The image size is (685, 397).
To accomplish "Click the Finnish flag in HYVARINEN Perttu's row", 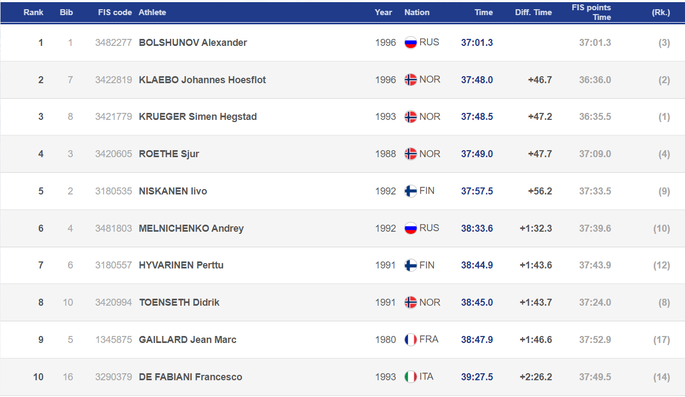I will [411, 265].
